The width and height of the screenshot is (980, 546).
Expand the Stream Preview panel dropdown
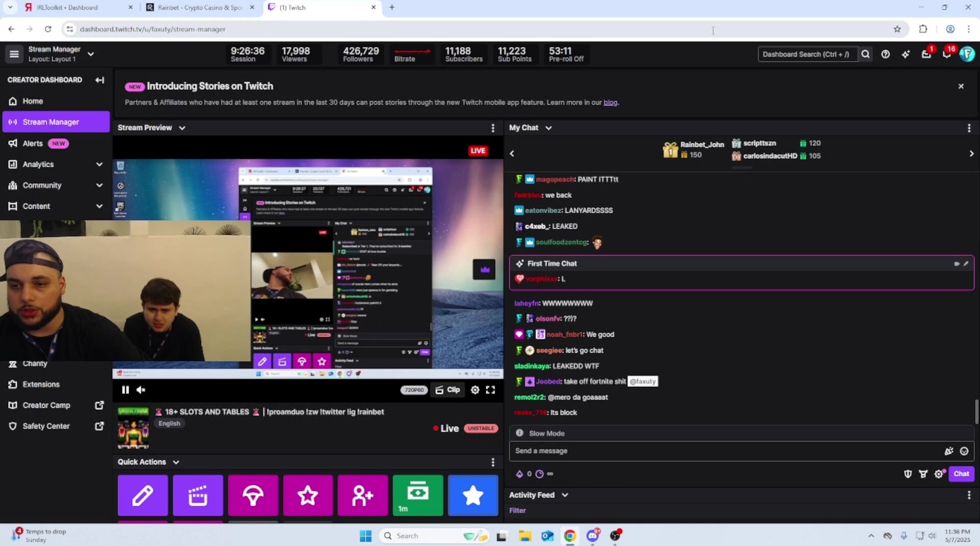click(x=182, y=128)
